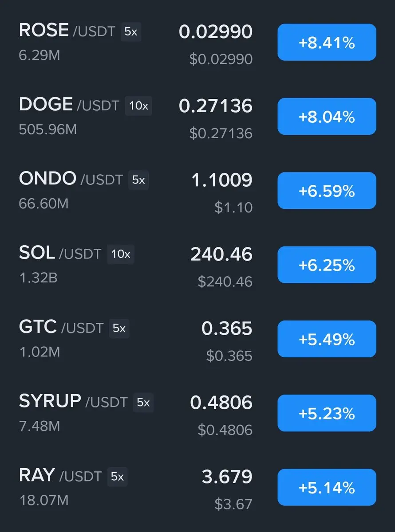Open the DOGE/USDT trading pair
395x532 pixels.
point(69,105)
